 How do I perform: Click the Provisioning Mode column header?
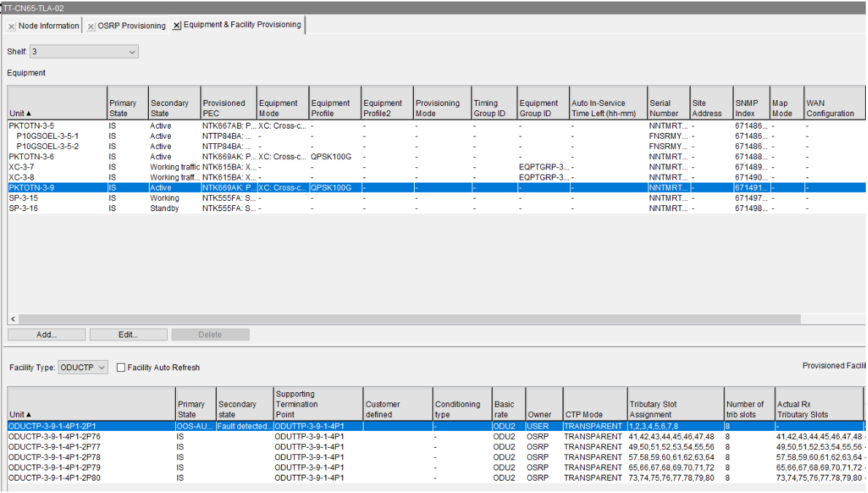(442, 103)
